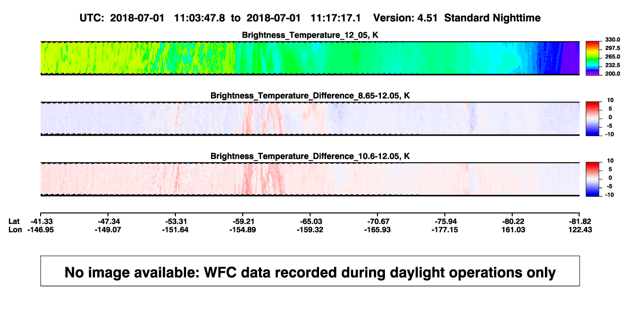
Task: Click the 'Brightness_Temperature_Difference_8.65-12.05, K' title
Action: coord(310,95)
